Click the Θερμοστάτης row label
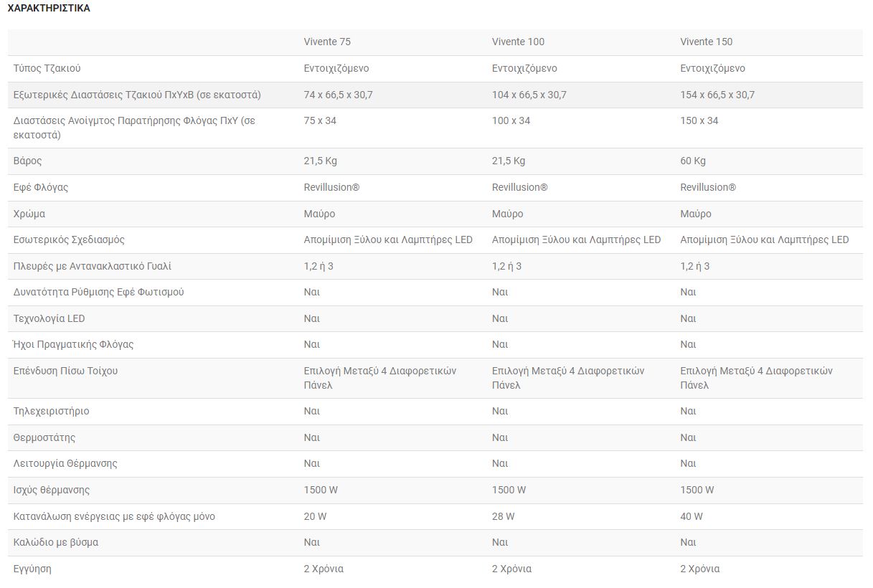This screenshot has height=588, width=873. 44,437
